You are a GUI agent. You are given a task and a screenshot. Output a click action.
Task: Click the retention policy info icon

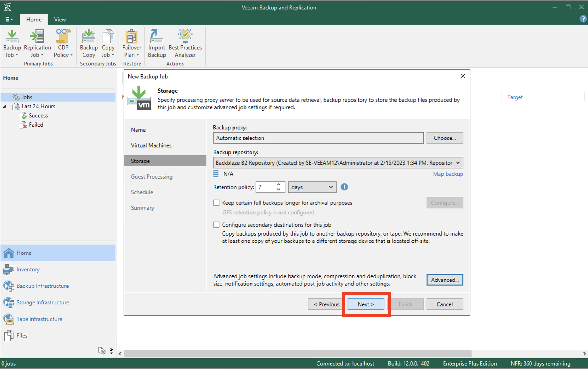[344, 187]
